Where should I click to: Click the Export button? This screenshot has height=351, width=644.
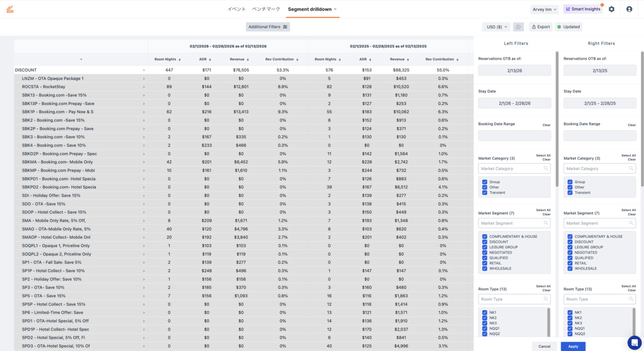coord(540,27)
